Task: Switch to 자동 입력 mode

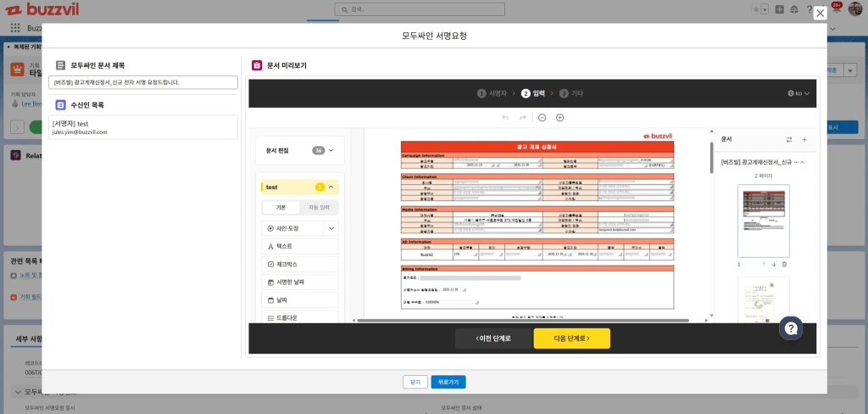Action: [319, 207]
